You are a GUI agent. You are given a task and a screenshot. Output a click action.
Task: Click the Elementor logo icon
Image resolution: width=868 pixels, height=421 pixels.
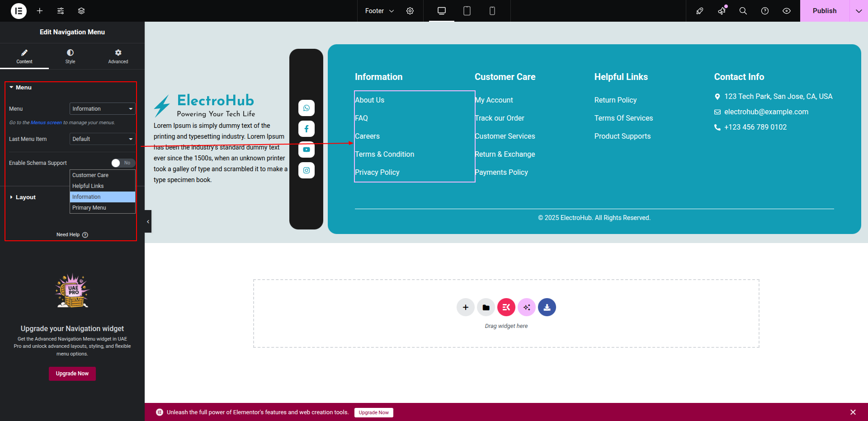click(19, 11)
